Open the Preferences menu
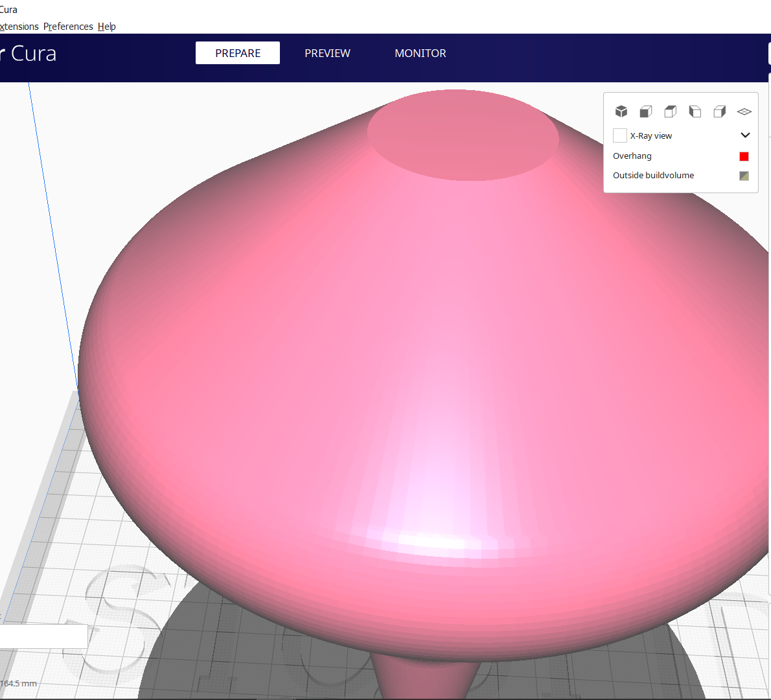The height and width of the screenshot is (700, 771). pos(68,26)
